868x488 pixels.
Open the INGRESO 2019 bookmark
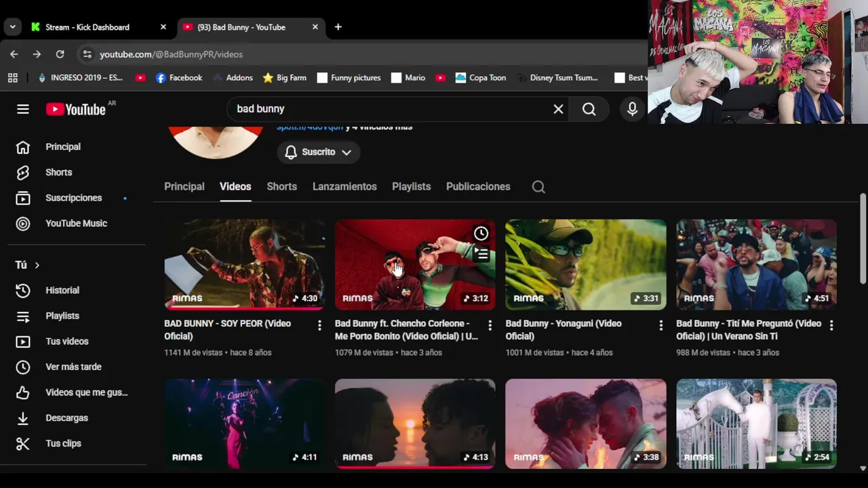point(80,78)
